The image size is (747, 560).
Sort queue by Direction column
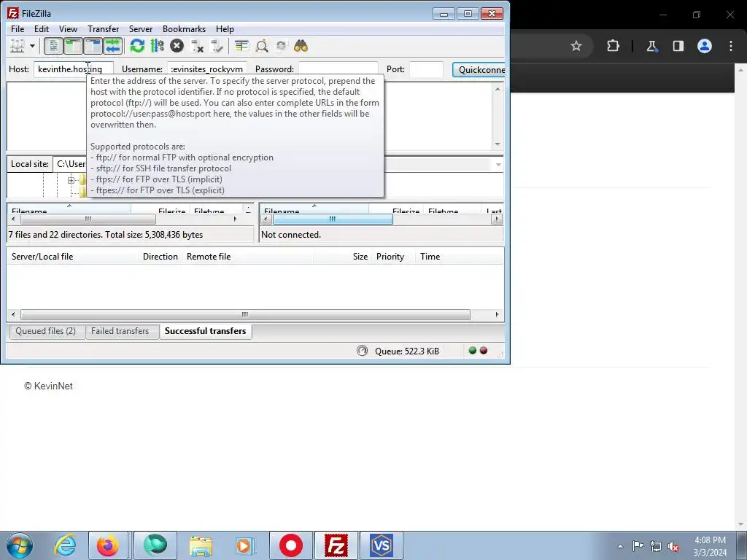160,257
